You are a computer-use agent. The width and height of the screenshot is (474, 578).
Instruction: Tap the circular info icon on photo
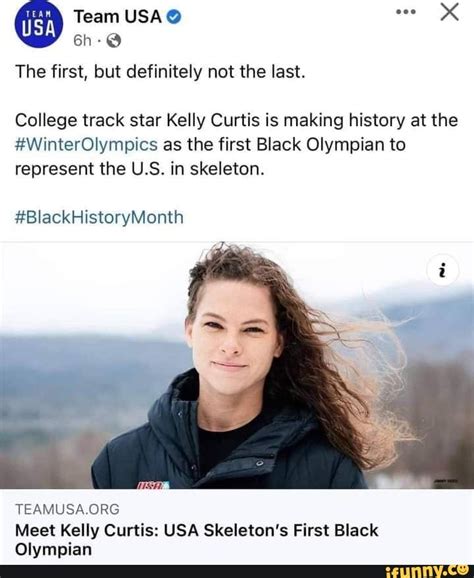tap(443, 271)
